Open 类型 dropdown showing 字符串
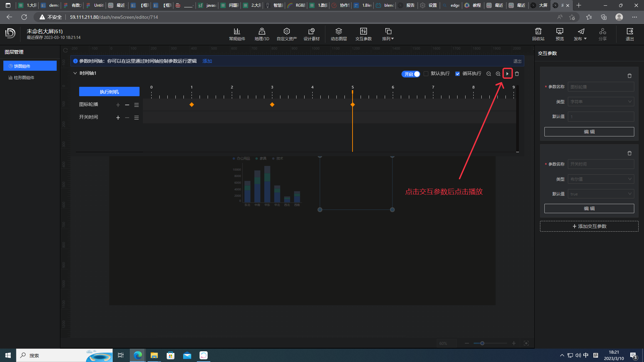 pos(601,102)
